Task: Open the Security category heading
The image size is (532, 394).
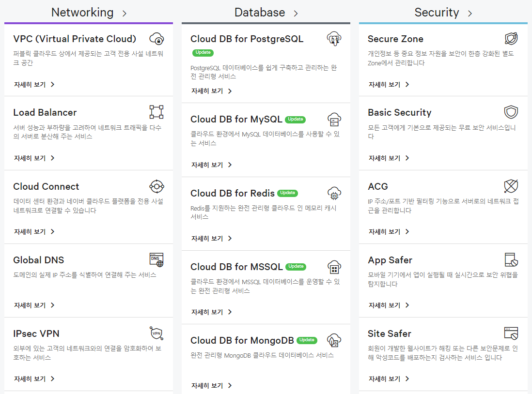Action: 437,13
